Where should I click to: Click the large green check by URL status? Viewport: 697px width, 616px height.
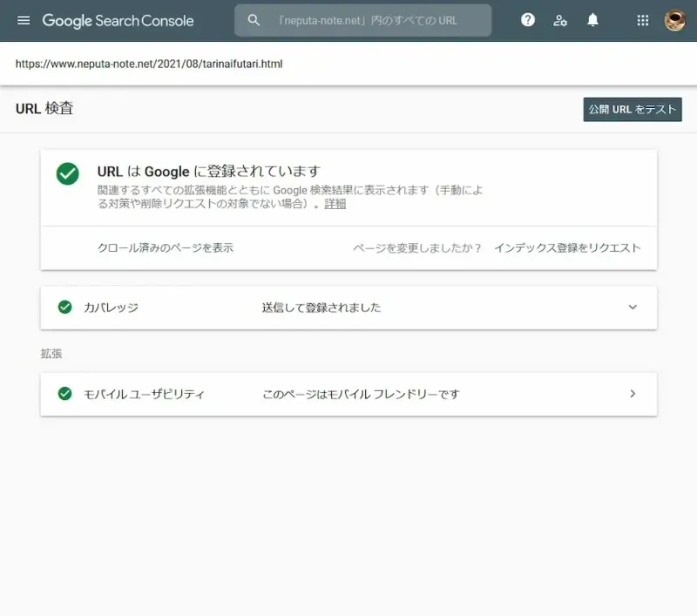click(68, 173)
